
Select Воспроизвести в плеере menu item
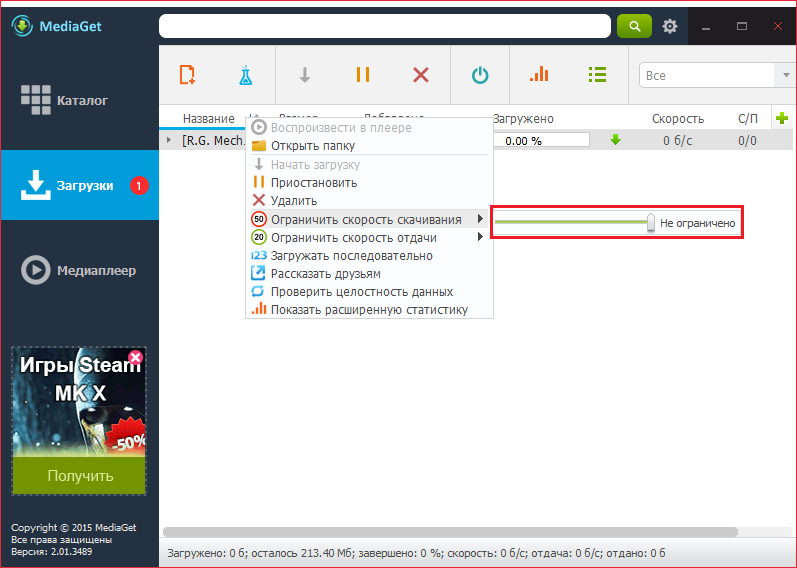click(x=369, y=128)
